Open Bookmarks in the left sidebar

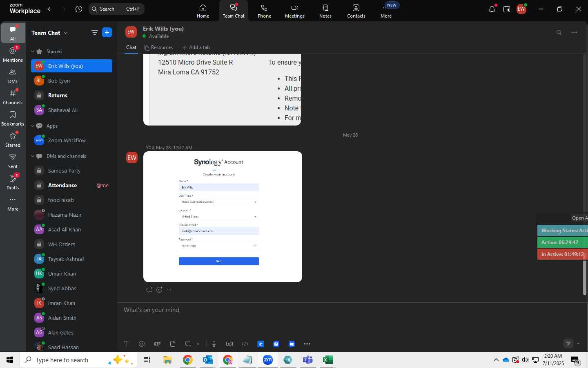click(x=13, y=118)
